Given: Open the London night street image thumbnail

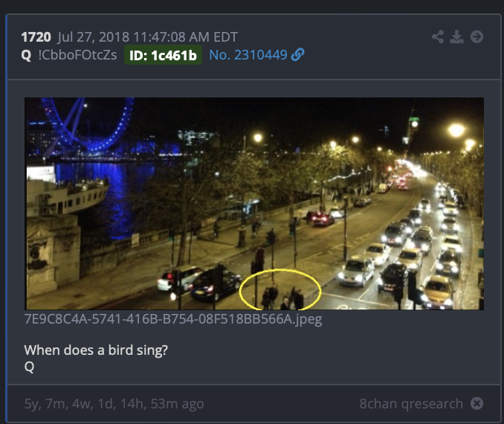Looking at the screenshot, I should pyautogui.click(x=254, y=204).
